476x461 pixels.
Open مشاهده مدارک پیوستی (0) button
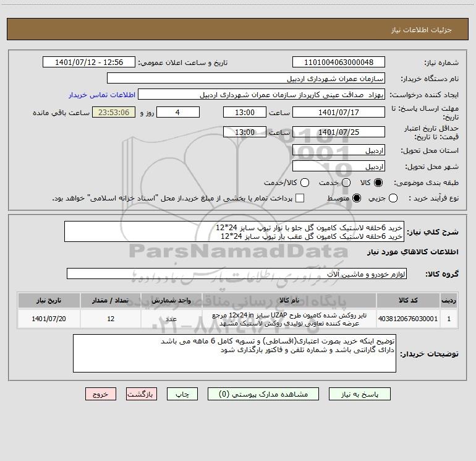pos(263,394)
